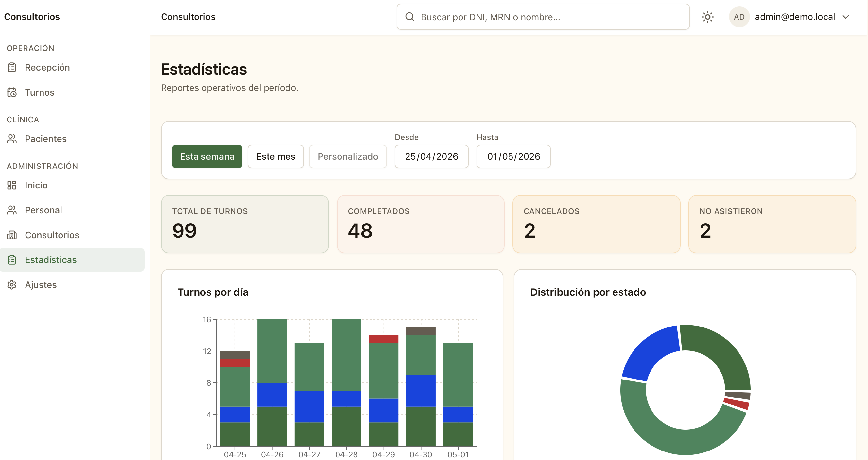The image size is (868, 460).
Task: Open Consultorios from Administración menu
Action: point(72,235)
